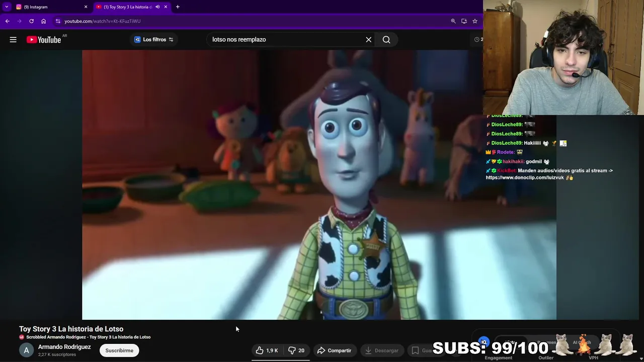Select the youtube.com URL address bar
Viewport: 644px width, 362px height.
(102, 21)
